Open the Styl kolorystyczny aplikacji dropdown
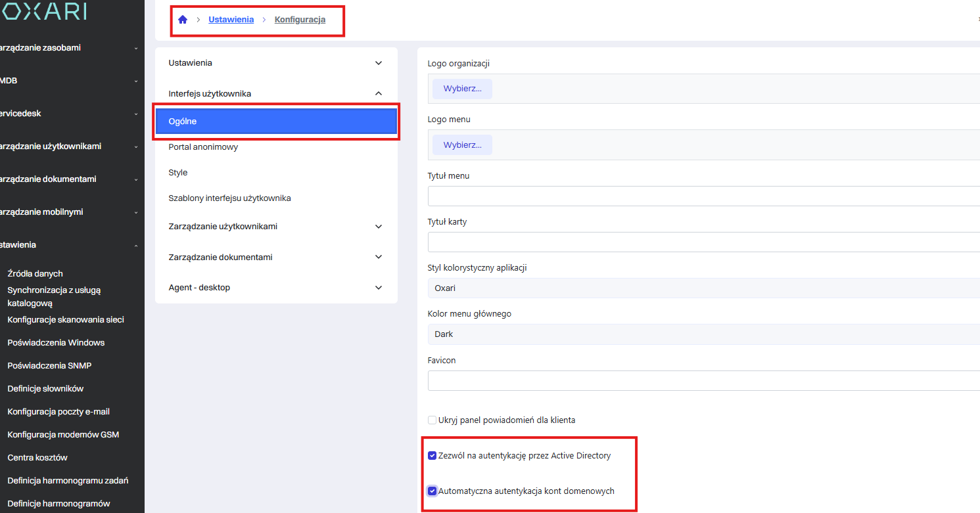The image size is (980, 513). click(703, 288)
